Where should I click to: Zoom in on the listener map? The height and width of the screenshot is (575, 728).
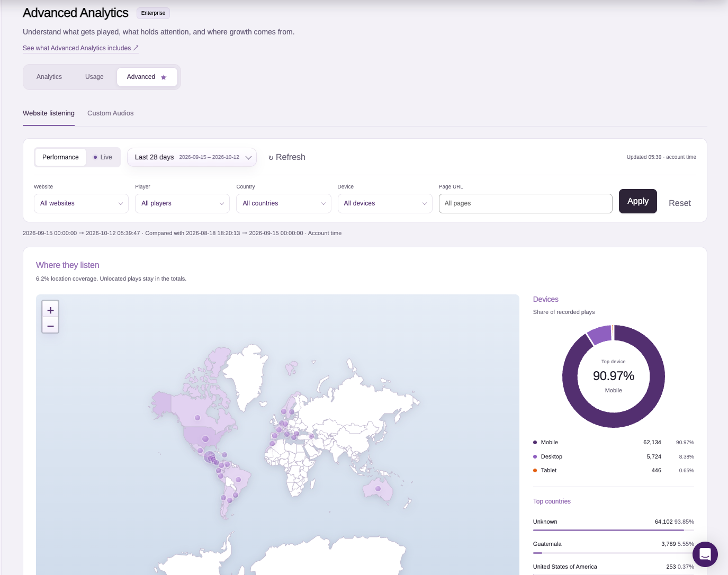50,310
